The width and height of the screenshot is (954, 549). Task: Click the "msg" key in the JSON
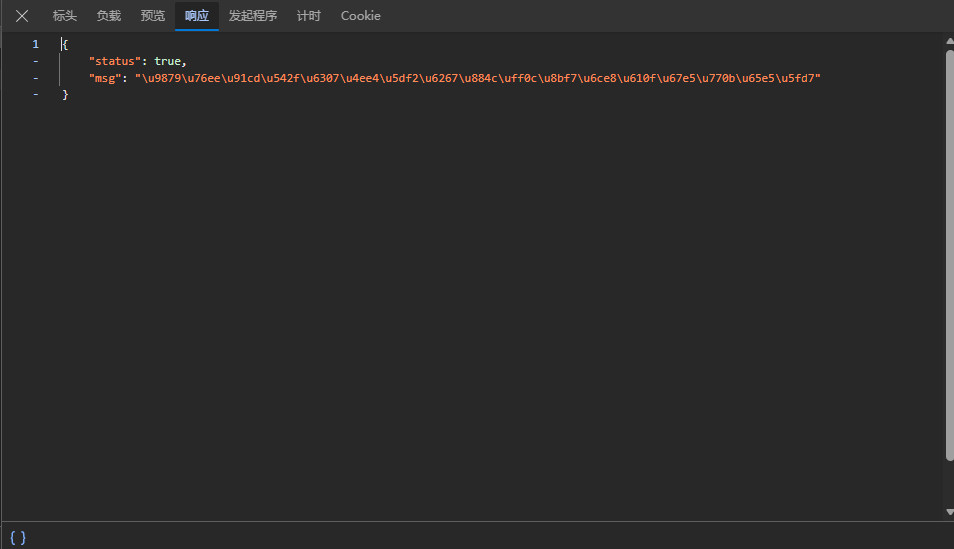[x=104, y=78]
